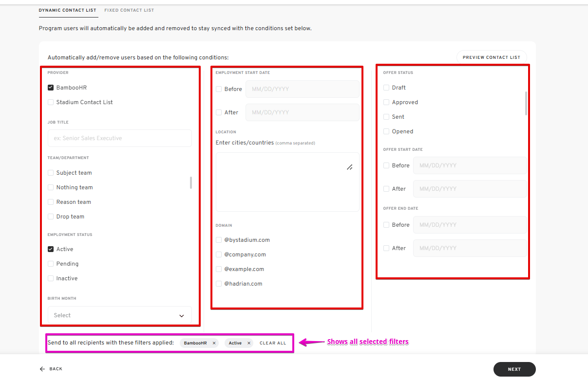Open the Dynamic Contact List tab
The width and height of the screenshot is (588, 380).
coord(68,10)
